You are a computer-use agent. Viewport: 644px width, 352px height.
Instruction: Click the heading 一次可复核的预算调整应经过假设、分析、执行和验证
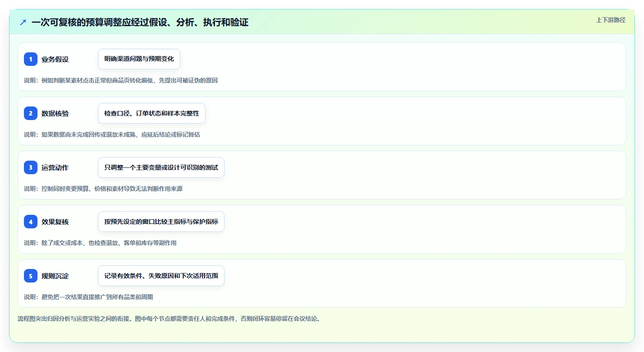[140, 22]
